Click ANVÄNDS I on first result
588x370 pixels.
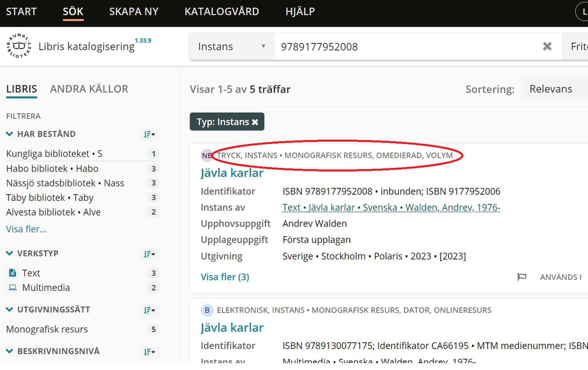(x=560, y=277)
